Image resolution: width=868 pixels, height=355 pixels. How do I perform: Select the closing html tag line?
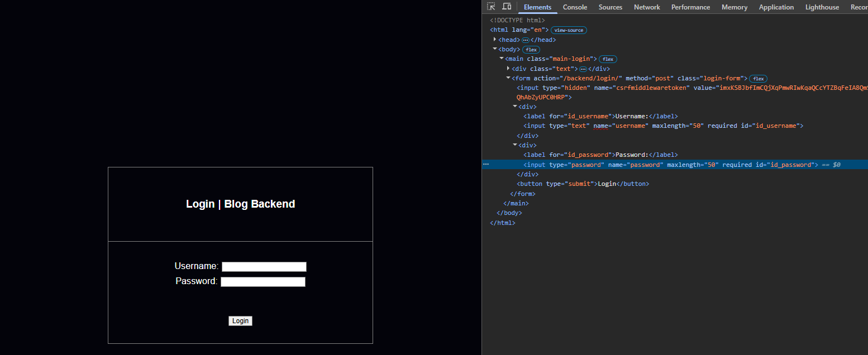[503, 223]
